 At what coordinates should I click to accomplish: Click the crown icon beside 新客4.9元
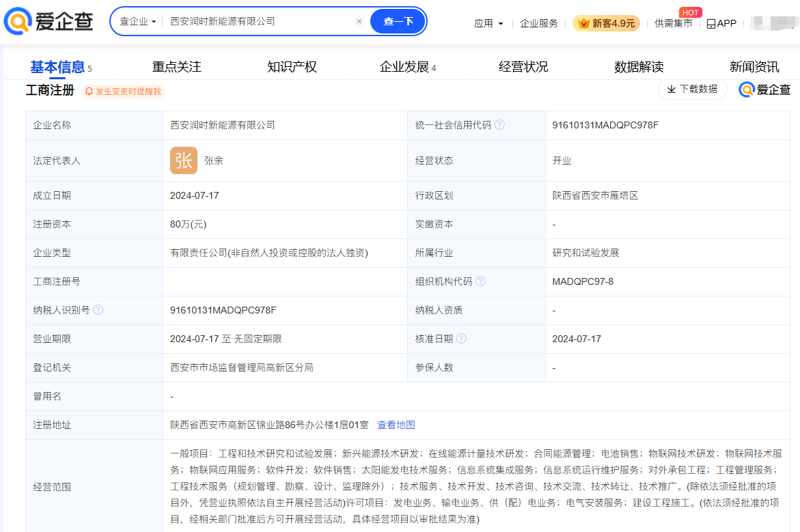point(583,23)
